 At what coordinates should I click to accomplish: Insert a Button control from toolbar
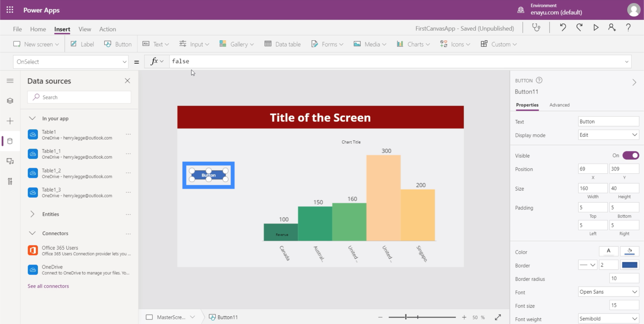[118, 44]
